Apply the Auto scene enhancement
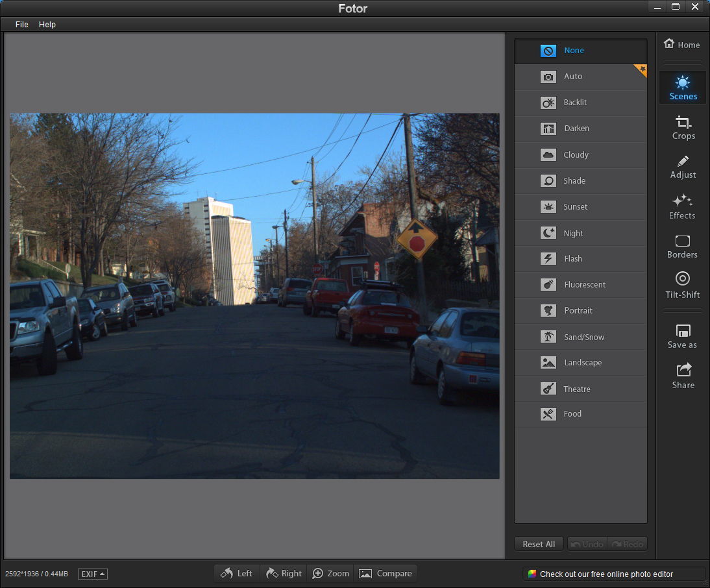710x588 pixels. pos(580,77)
